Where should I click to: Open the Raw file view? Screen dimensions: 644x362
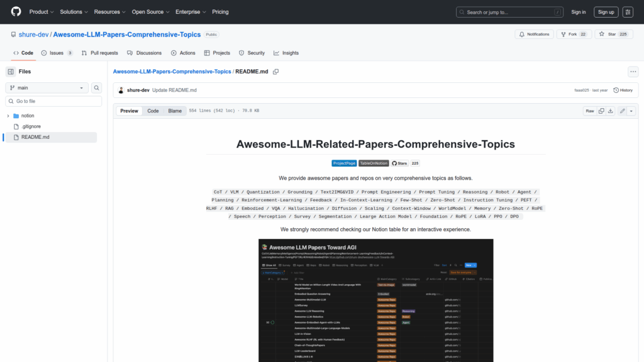[x=590, y=111]
